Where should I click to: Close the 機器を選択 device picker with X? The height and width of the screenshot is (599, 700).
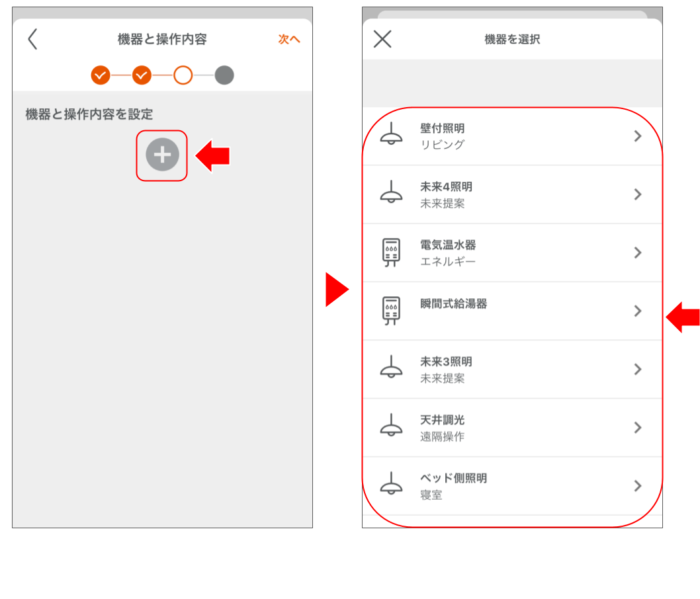pyautogui.click(x=382, y=40)
